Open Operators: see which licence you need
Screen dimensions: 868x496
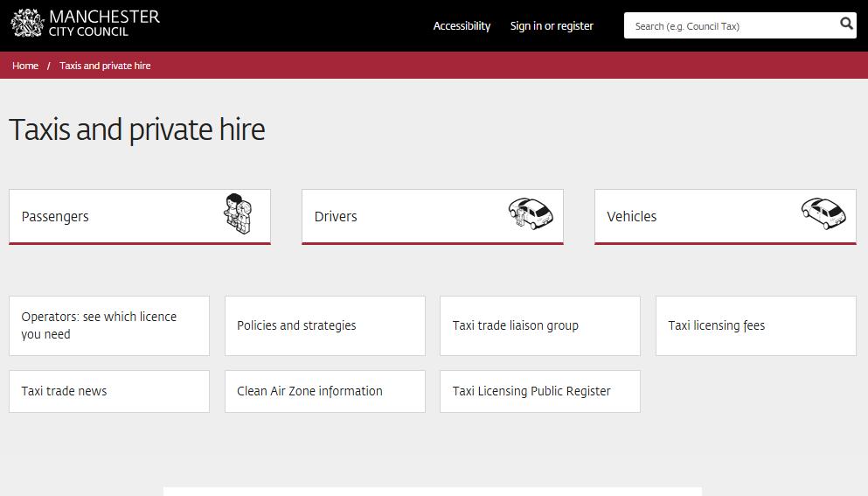(x=109, y=326)
